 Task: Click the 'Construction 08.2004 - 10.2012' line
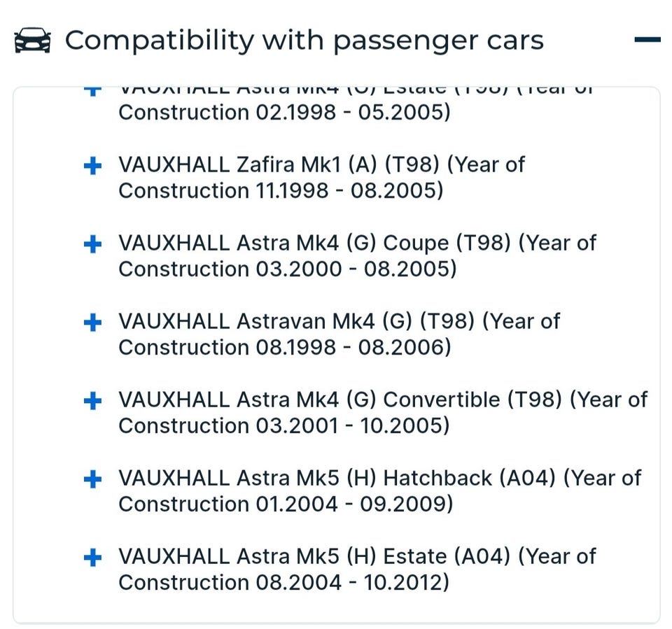click(x=283, y=583)
